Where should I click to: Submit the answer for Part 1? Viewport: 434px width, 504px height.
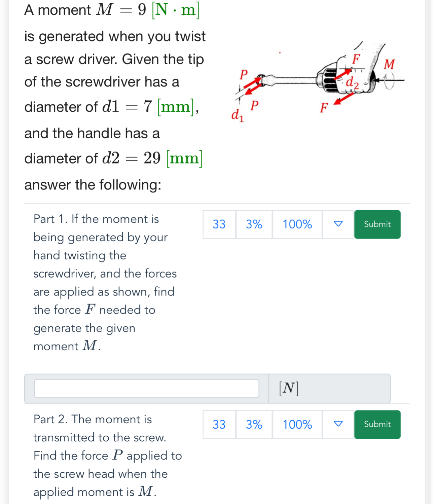tap(377, 224)
